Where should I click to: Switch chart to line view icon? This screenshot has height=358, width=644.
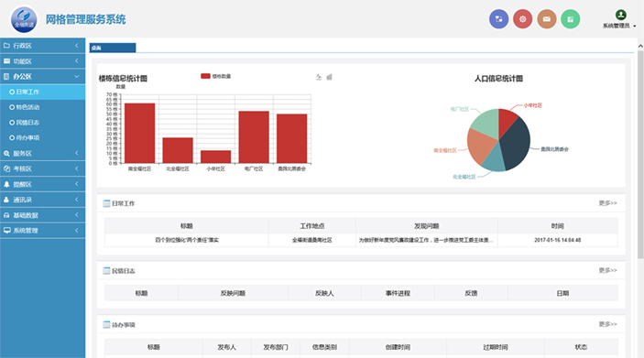click(319, 77)
